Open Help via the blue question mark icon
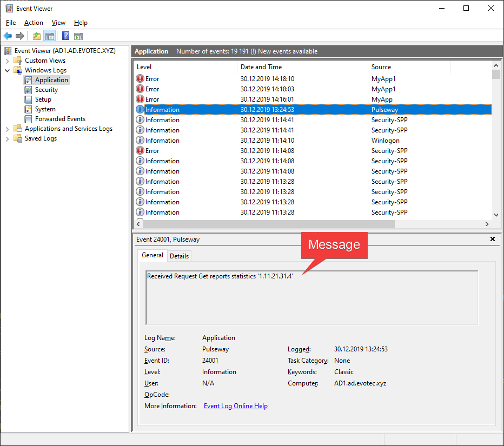This screenshot has width=504, height=446. point(65,36)
